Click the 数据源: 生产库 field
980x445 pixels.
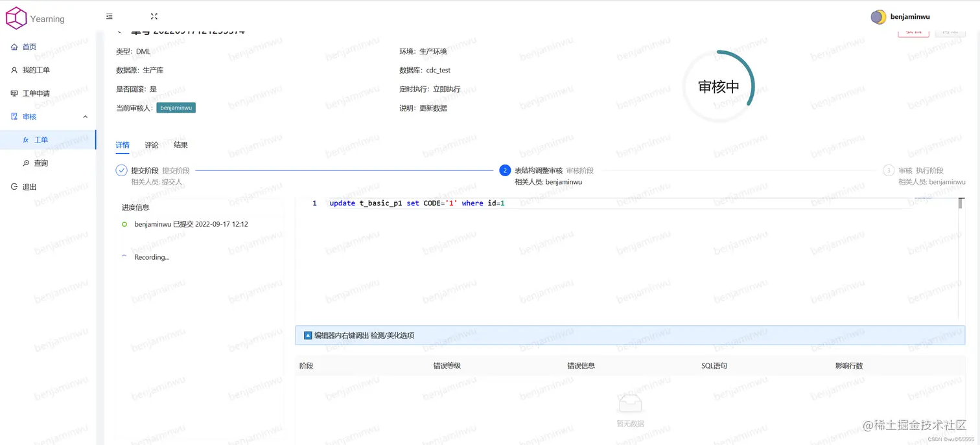[140, 70]
